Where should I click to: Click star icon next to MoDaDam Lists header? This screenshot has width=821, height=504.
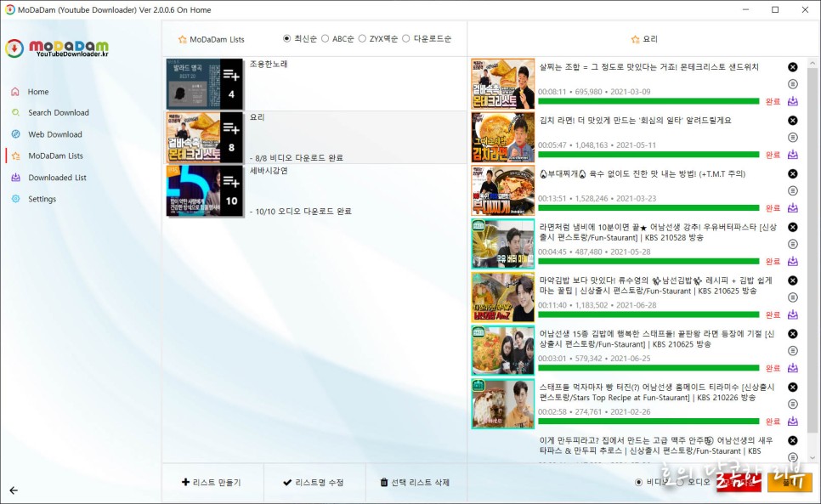[x=182, y=39]
